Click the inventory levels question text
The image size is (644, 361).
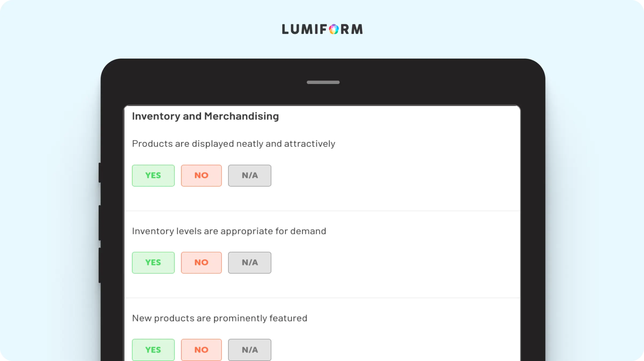tap(229, 231)
